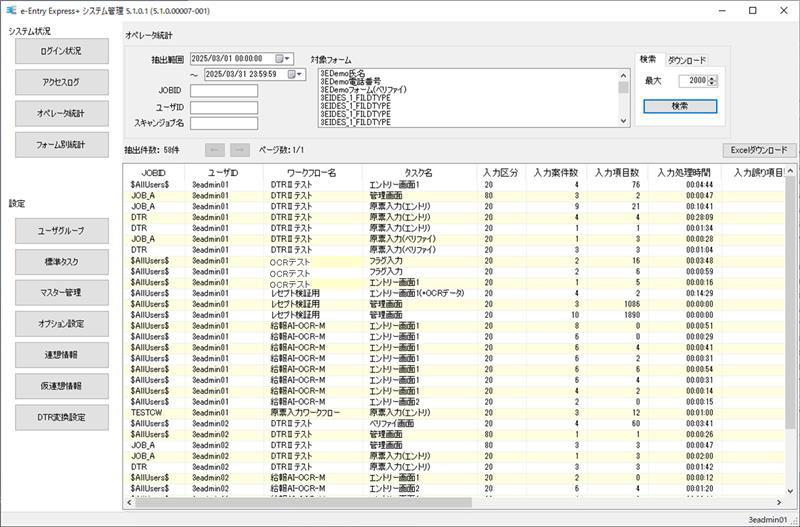Click the Excelダウンロード button
This screenshot has height=527, width=800.
(x=759, y=150)
